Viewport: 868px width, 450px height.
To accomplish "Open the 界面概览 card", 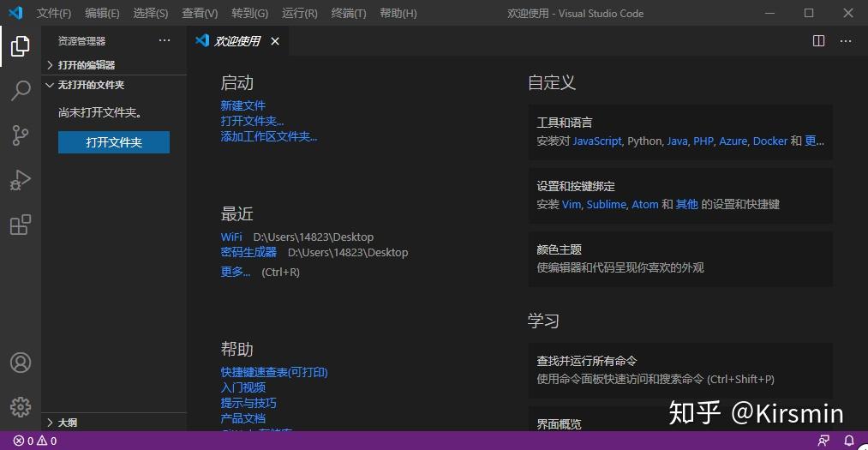I will [x=680, y=419].
